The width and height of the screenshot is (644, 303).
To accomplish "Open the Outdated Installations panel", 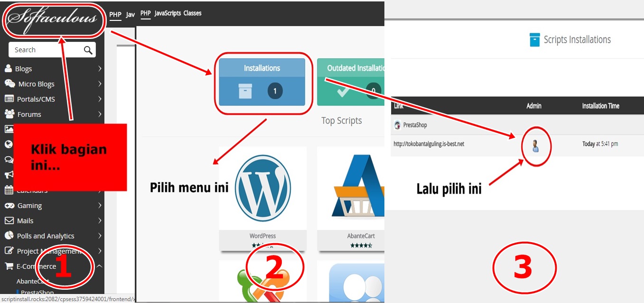I will (351, 82).
